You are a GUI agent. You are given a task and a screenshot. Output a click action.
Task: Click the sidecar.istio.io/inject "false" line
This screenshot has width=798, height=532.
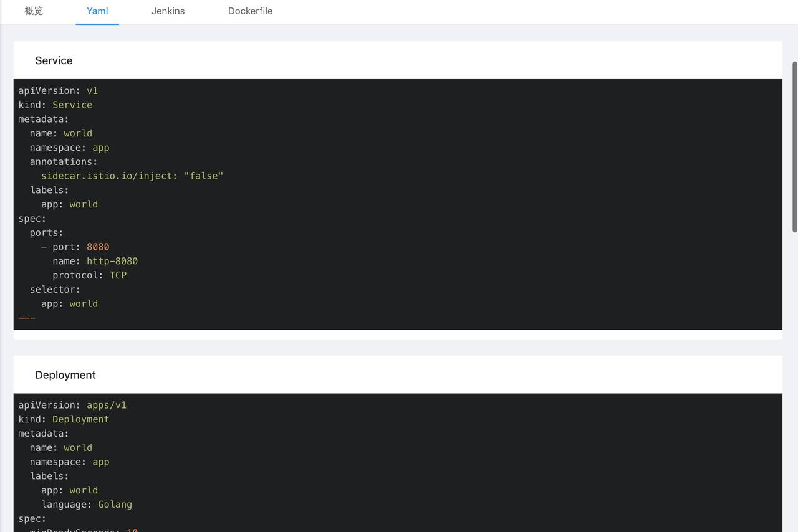click(x=132, y=176)
